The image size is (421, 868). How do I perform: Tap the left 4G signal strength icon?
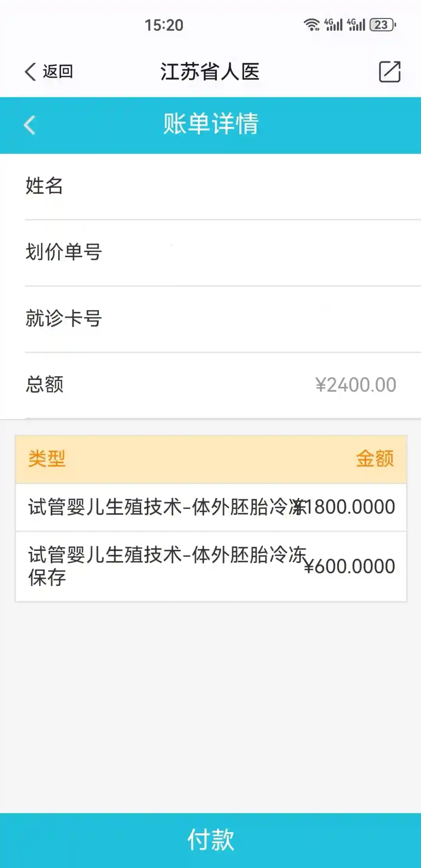[x=333, y=25]
